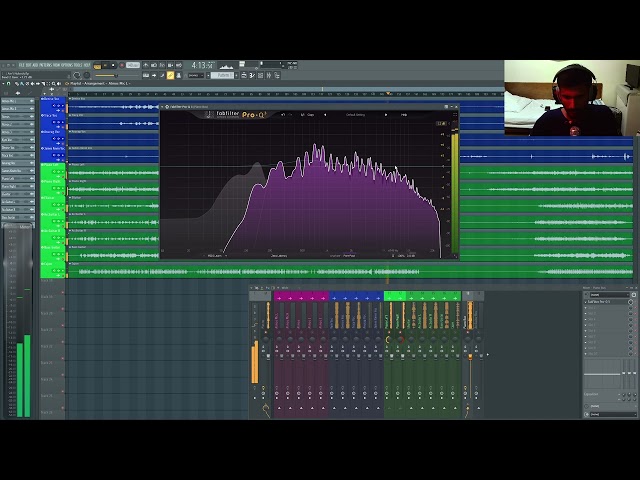640x480 pixels.
Task: Toggle the master track mute switch in mixer
Action: click(x=266, y=333)
